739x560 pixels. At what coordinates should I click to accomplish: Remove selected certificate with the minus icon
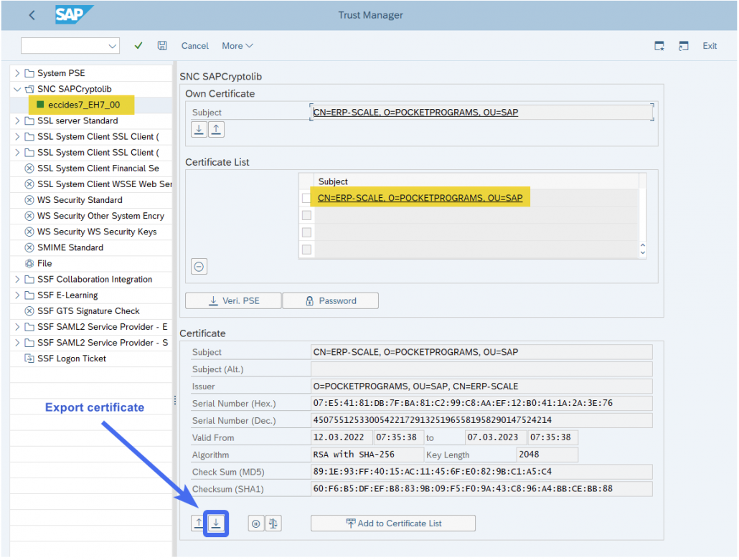coord(198,266)
